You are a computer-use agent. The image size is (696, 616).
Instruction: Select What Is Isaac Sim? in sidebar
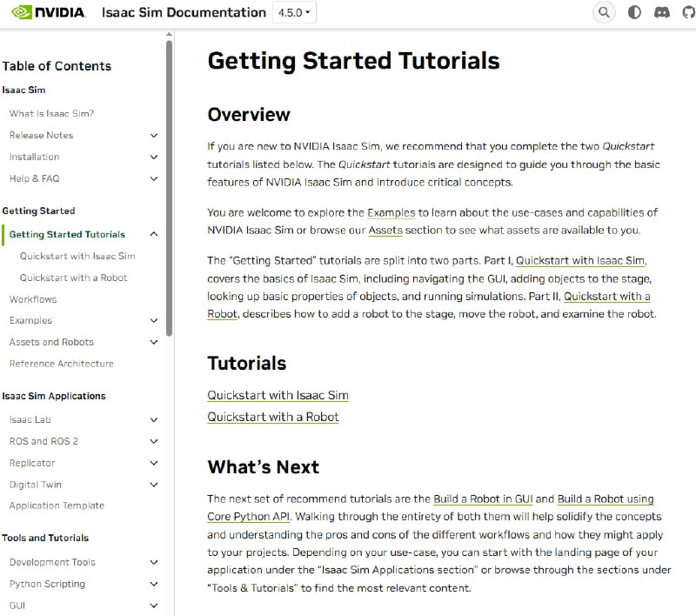(51, 114)
